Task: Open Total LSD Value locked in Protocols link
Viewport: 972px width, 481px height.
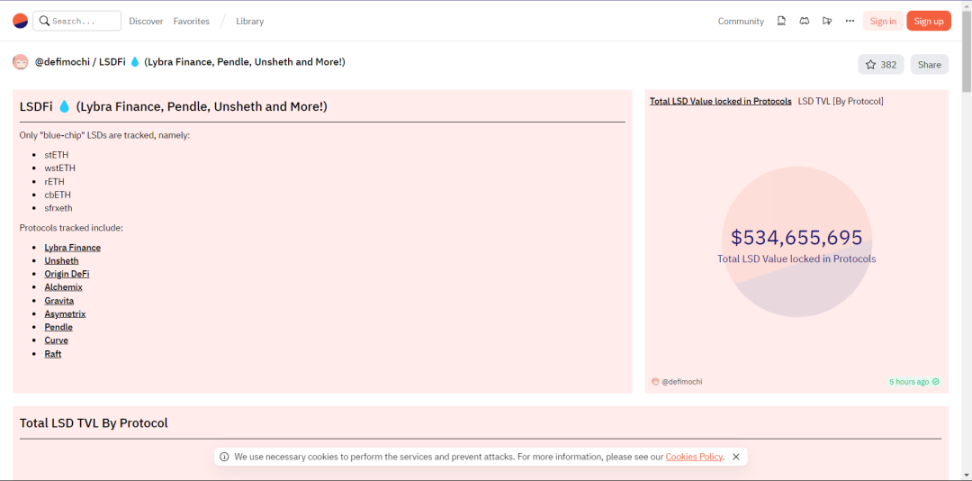Action: (x=720, y=101)
